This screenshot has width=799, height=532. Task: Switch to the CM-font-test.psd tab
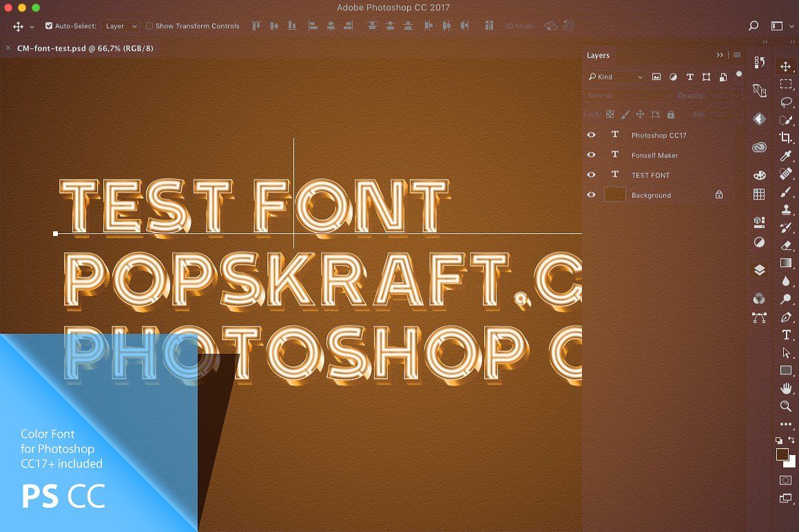(83, 48)
